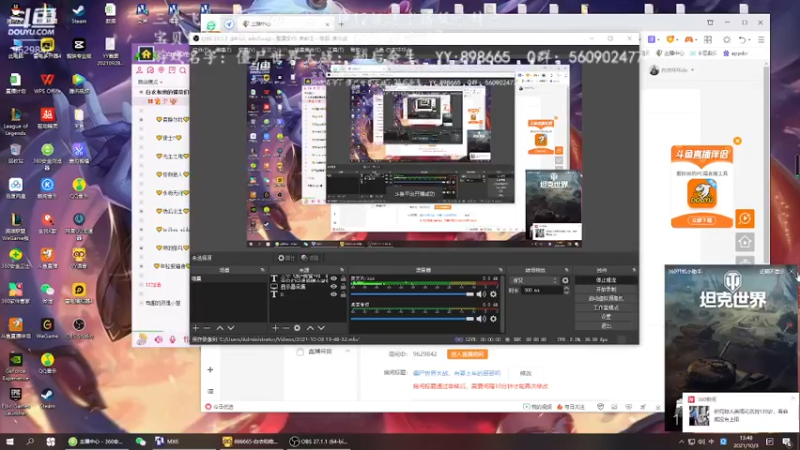Open GeForce Experience desktop icon
Screen dimensions: 800x450
15,367
